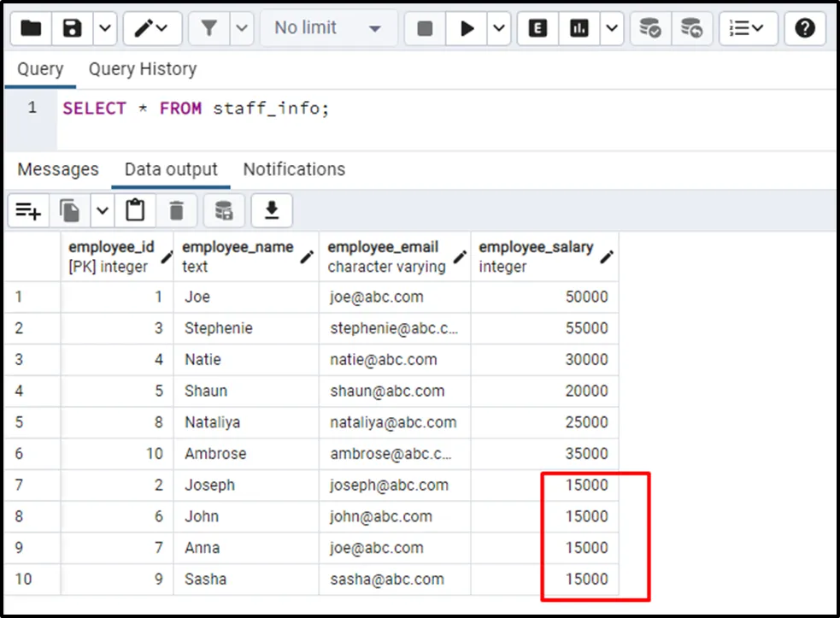Download results with the download icon

tap(272, 210)
